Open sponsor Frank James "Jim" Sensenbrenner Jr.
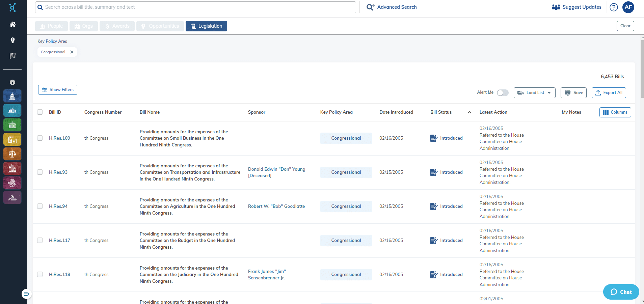644x304 pixels. tap(267, 275)
